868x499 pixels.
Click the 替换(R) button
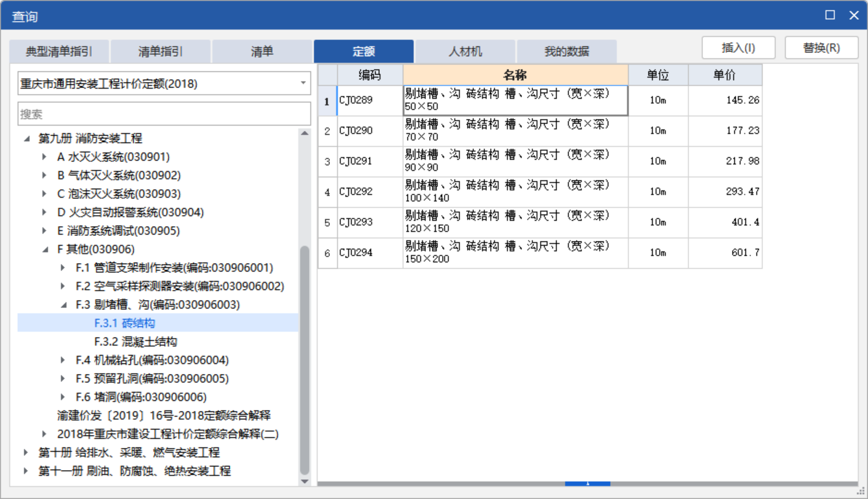coord(821,47)
